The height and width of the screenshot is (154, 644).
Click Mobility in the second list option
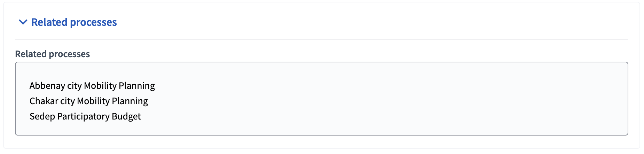[x=93, y=101]
